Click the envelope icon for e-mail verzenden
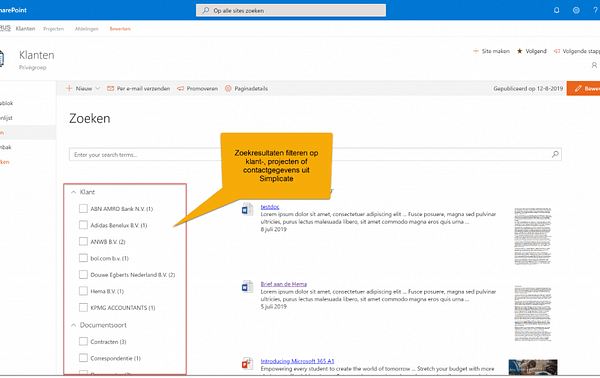 click(x=111, y=88)
